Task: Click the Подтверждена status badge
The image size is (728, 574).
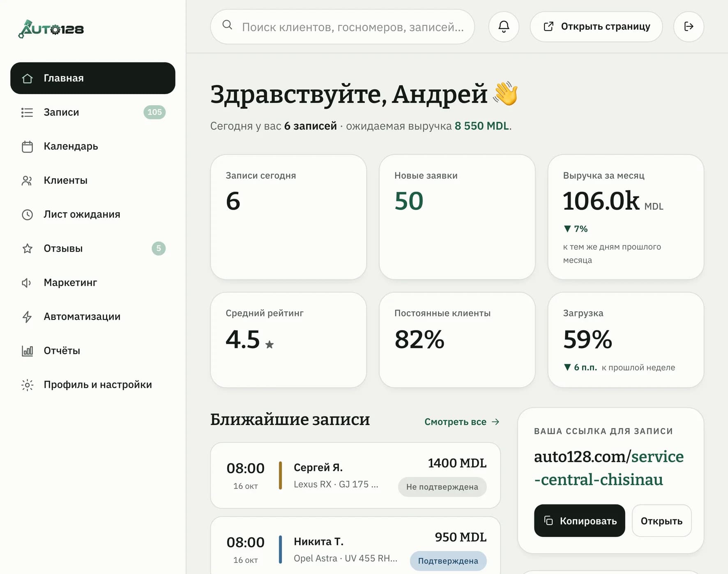Action: pos(448,561)
